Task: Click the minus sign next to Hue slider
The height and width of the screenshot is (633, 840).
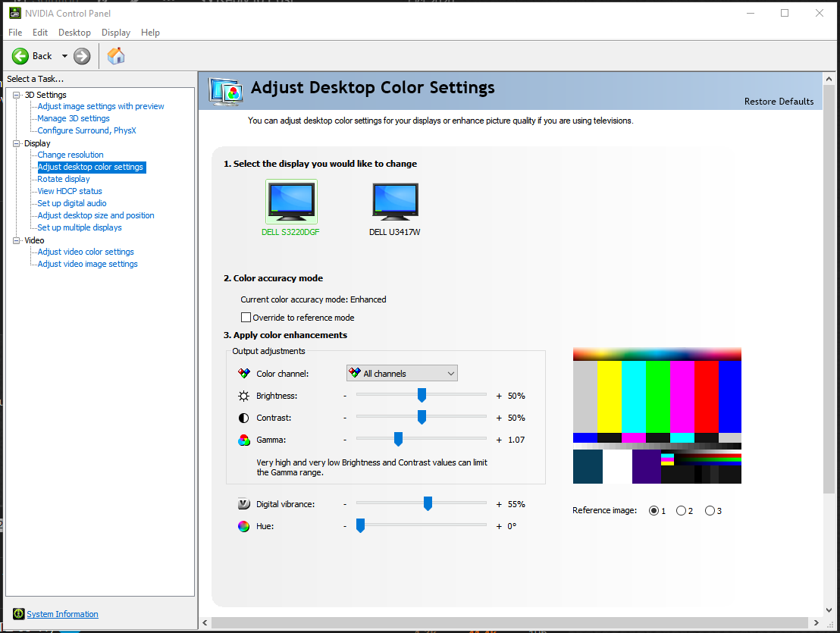Action: 345,526
